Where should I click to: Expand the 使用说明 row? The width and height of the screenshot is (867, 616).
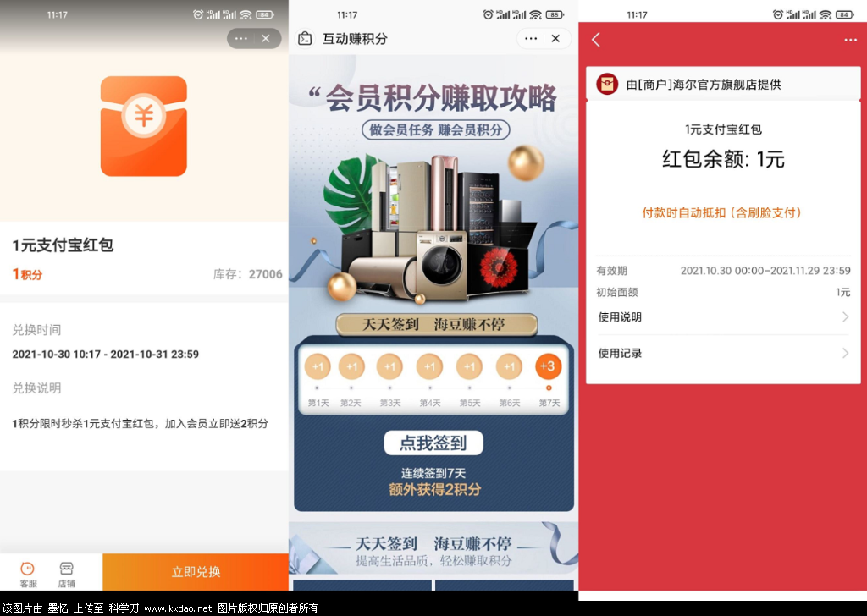click(x=723, y=316)
